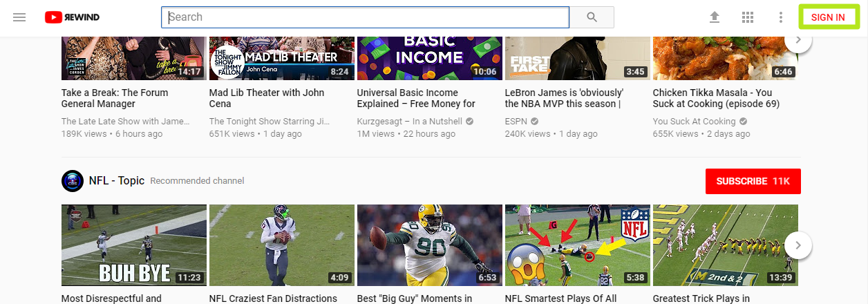Focus the Search input field
The height and width of the screenshot is (304, 868).
tap(365, 17)
